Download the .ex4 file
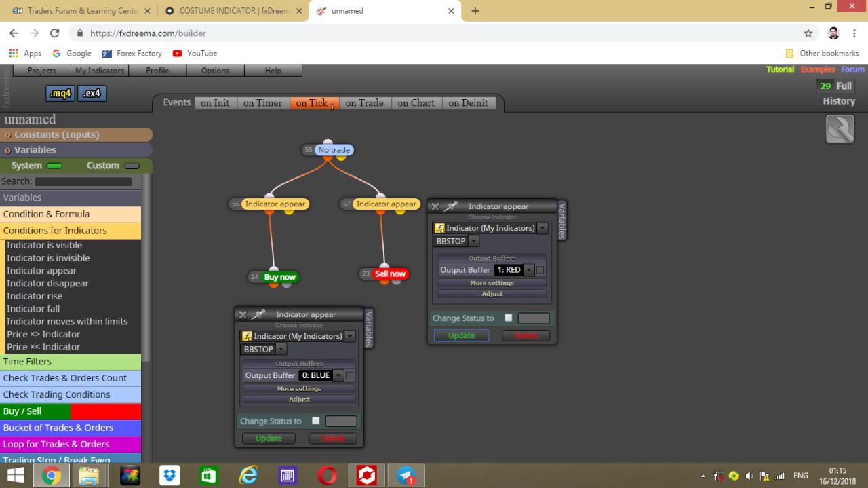Viewport: 868px width, 488px height. tap(92, 94)
